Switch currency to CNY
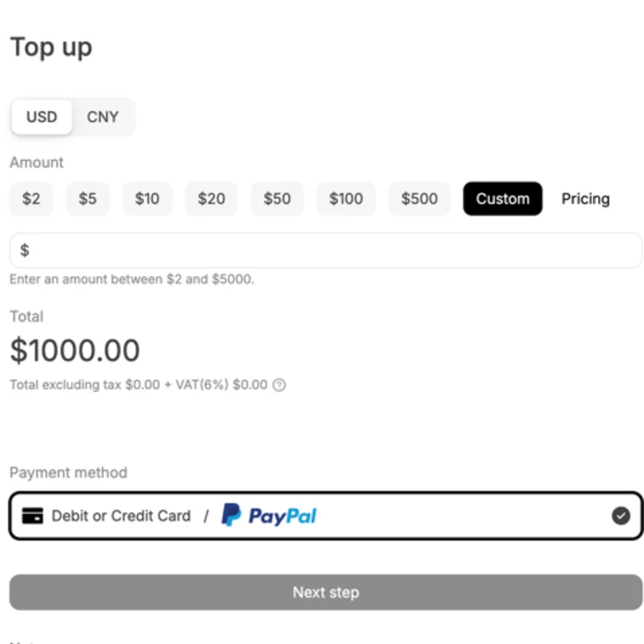The height and width of the screenshot is (644, 644). 103,117
